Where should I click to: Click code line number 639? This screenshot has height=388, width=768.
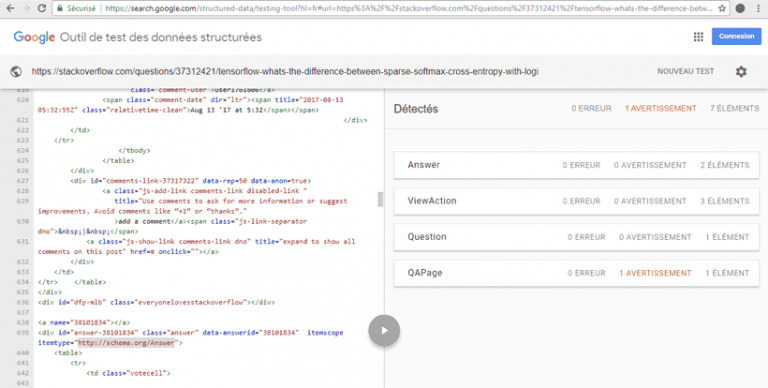coord(23,333)
